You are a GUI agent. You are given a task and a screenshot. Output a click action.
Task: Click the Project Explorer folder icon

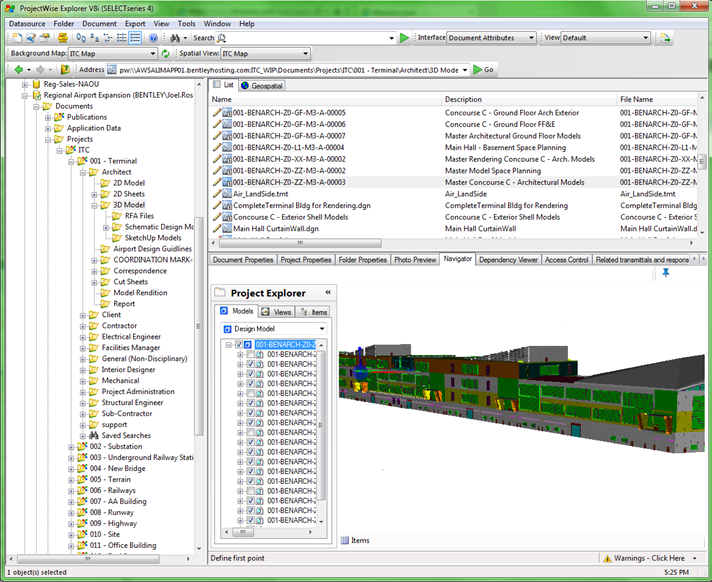(220, 292)
